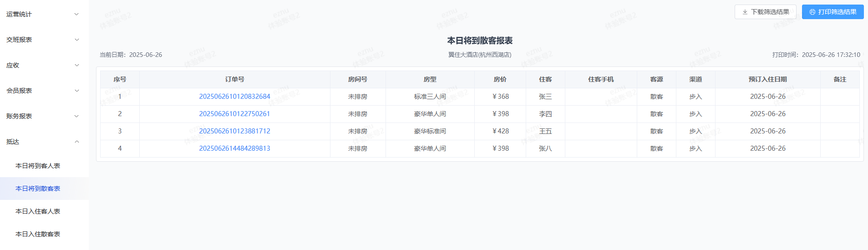Expand the 运营统计 menu chevron

click(x=76, y=14)
